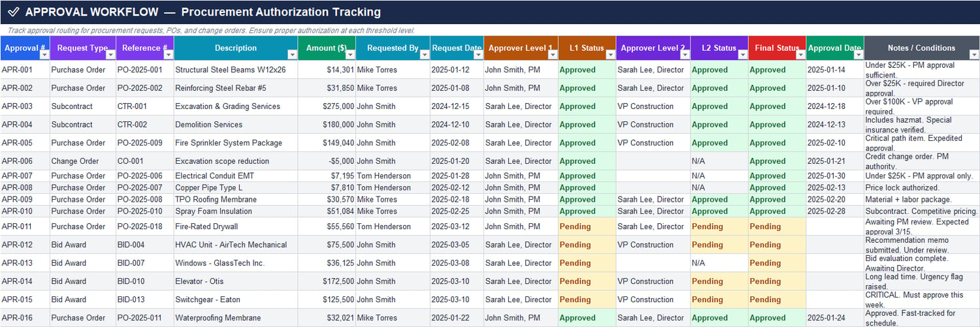Open the Reference # filter dropdown
980x327 pixels.
(168, 55)
